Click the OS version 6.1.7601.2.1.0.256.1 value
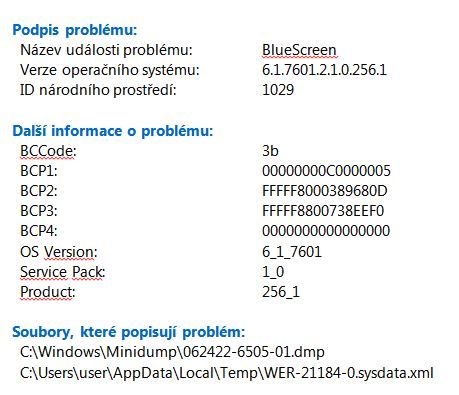The width and height of the screenshot is (459, 395). [x=324, y=70]
